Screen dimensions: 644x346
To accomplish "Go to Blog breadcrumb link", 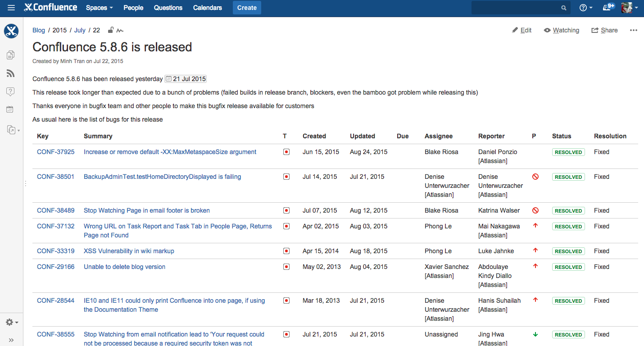I will click(x=39, y=30).
